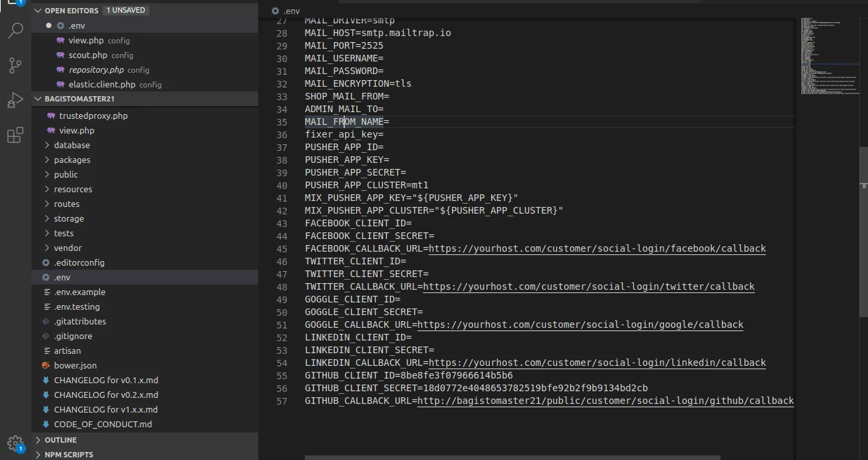
Task: Open scout.php from open editors
Action: coord(87,55)
